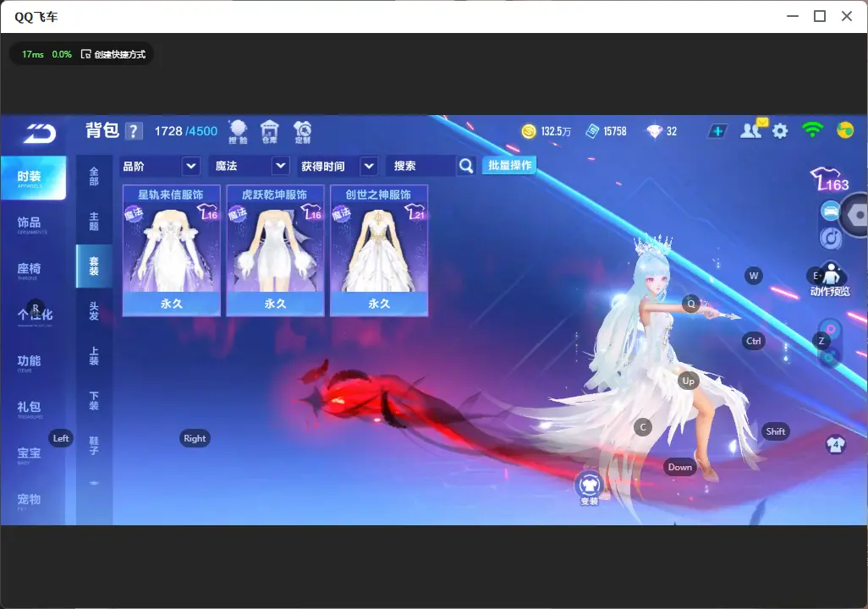Click the Up key overlay button
Viewport: 868px width, 609px height.
coord(688,381)
